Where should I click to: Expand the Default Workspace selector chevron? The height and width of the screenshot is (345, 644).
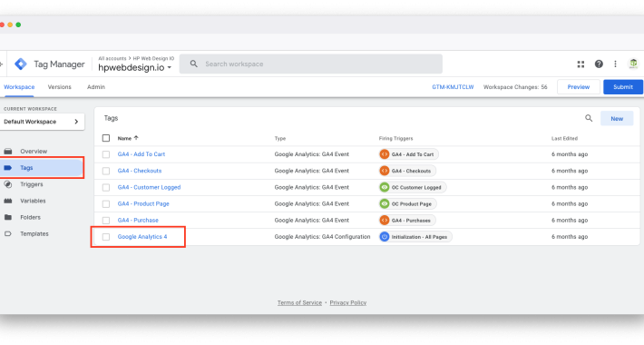coord(76,122)
